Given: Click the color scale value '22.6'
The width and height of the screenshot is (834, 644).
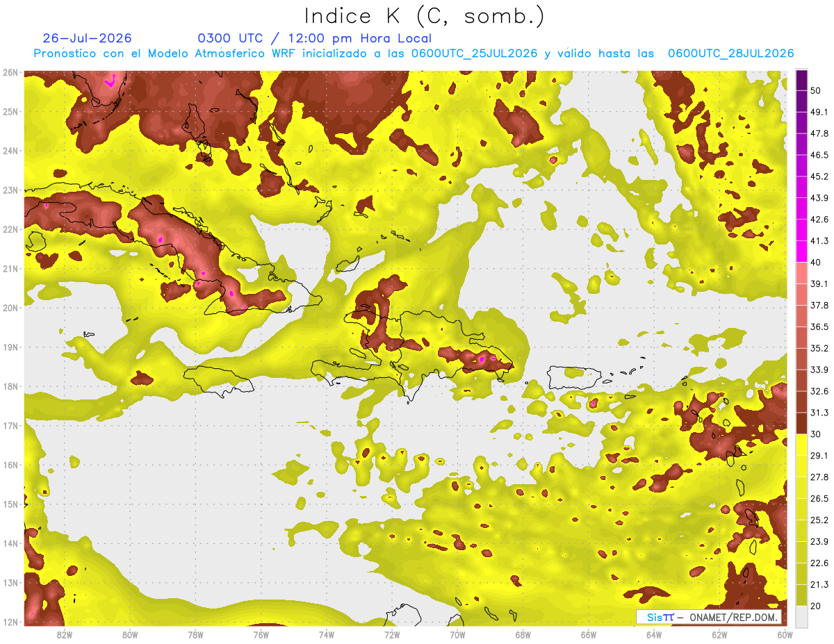Looking at the screenshot, I should pyautogui.click(x=819, y=563).
